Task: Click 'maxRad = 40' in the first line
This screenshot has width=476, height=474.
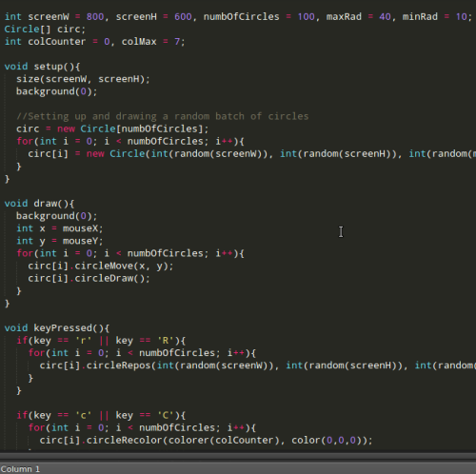Action: pyautogui.click(x=359, y=17)
